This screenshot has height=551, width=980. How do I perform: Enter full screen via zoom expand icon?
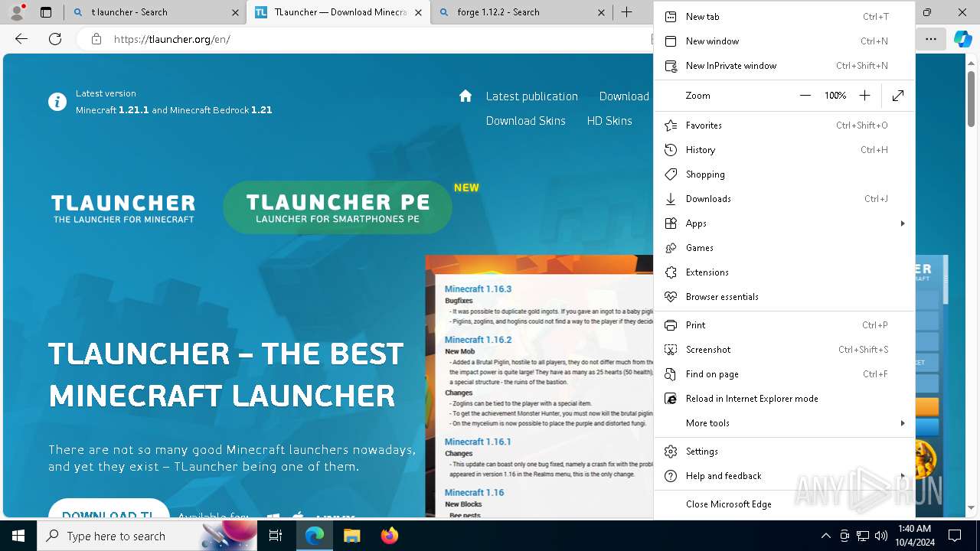coord(898,96)
